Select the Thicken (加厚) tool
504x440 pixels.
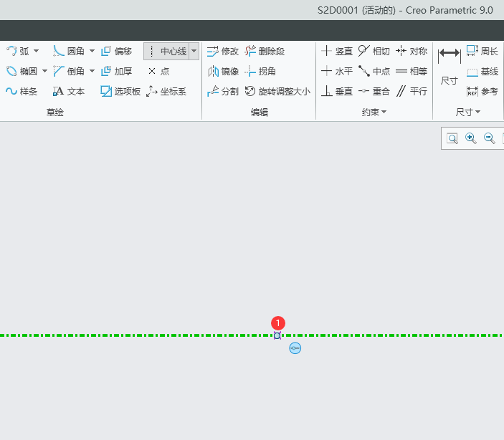click(116, 71)
